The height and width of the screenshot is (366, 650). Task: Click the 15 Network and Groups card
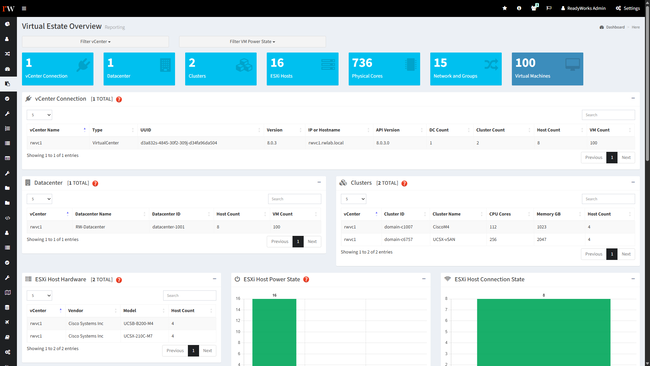coord(466,69)
